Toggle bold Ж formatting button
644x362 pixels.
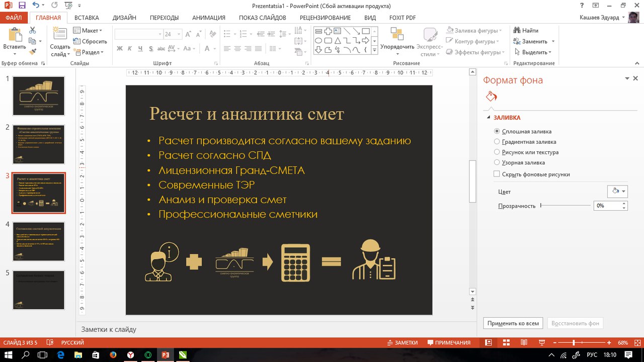(120, 49)
